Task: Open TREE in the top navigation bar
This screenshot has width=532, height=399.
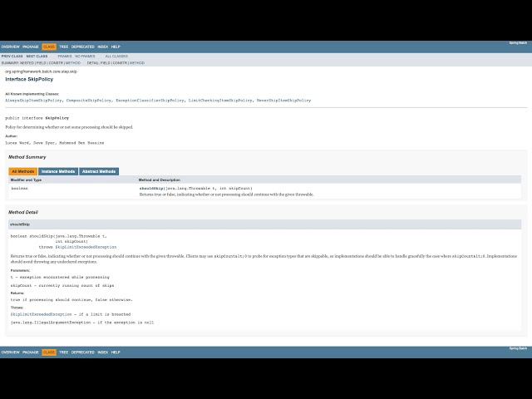Action: click(63, 47)
